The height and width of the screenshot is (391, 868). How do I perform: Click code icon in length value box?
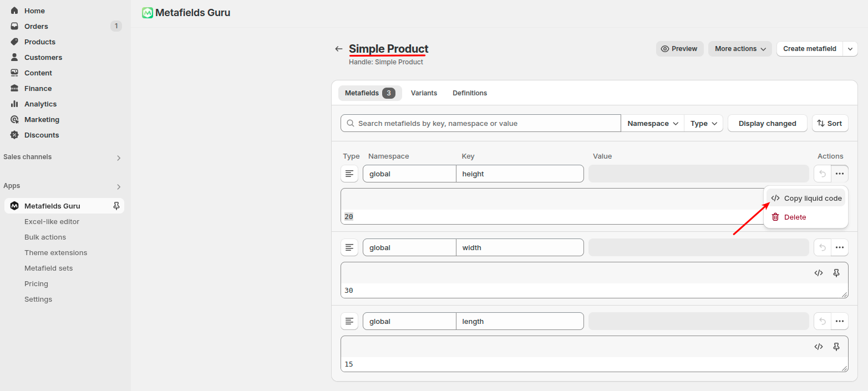click(819, 347)
